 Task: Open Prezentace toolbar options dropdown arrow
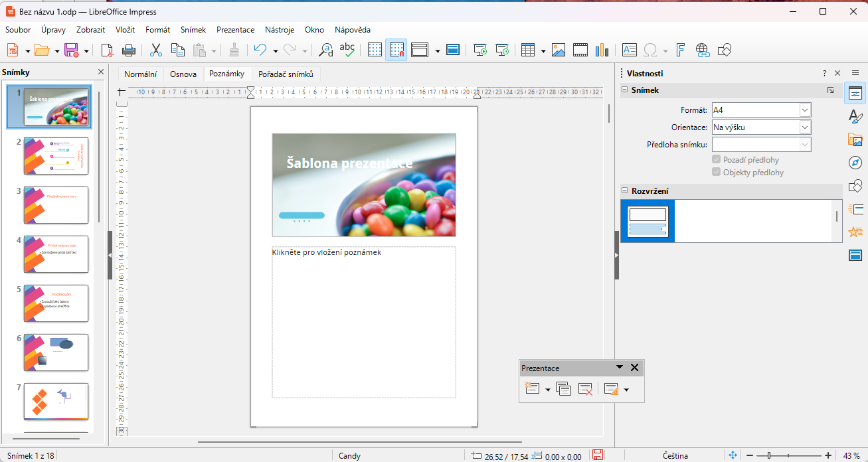click(x=620, y=367)
